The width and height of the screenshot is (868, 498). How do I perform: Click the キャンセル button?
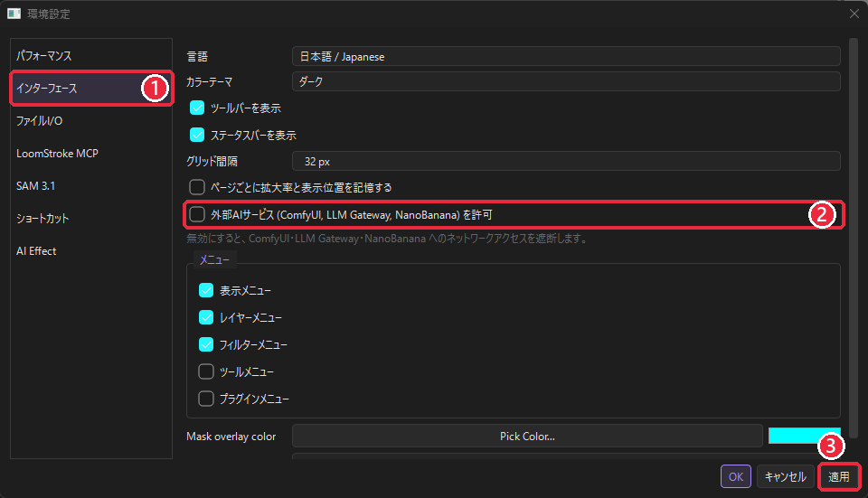[785, 476]
